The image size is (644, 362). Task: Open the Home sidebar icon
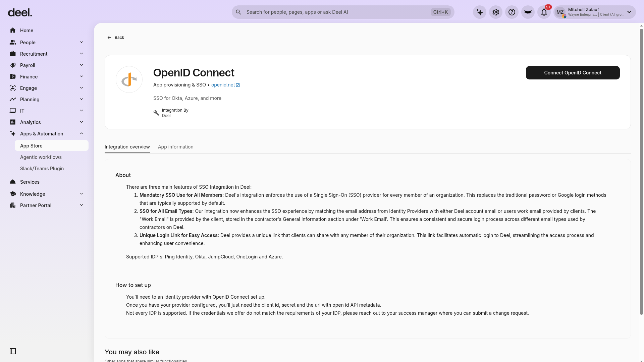[13, 31]
